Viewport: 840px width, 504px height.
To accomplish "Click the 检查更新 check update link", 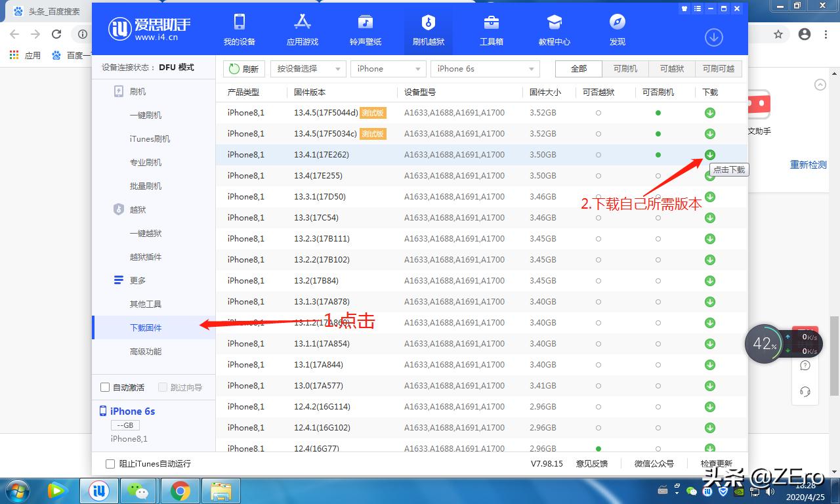I will click(x=716, y=464).
